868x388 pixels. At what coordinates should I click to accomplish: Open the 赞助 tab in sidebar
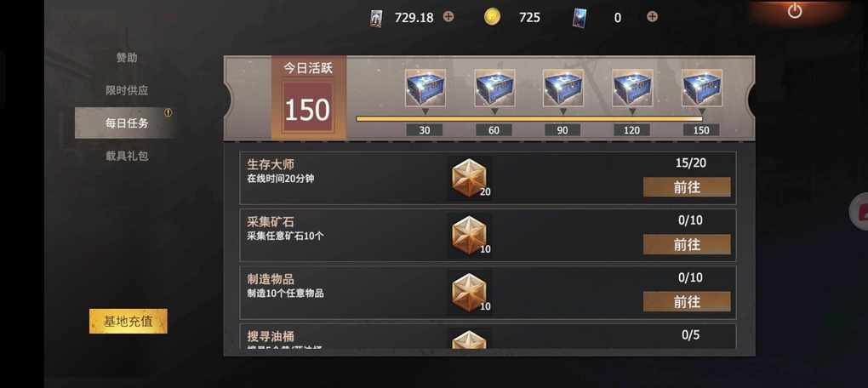coord(127,58)
